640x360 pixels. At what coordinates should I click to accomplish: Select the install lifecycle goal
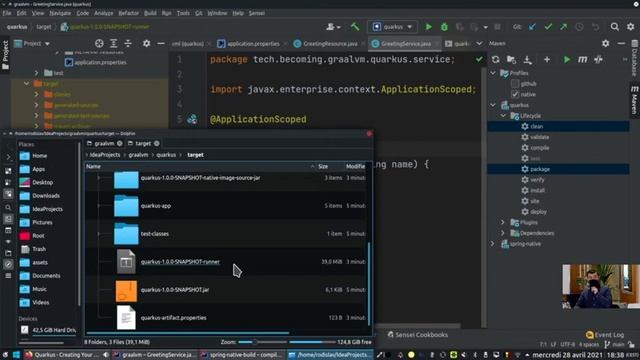[537, 190]
